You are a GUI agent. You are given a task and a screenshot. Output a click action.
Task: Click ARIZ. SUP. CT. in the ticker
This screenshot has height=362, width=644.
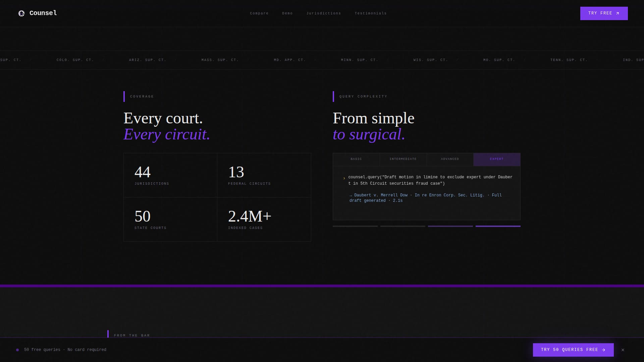tap(148, 60)
